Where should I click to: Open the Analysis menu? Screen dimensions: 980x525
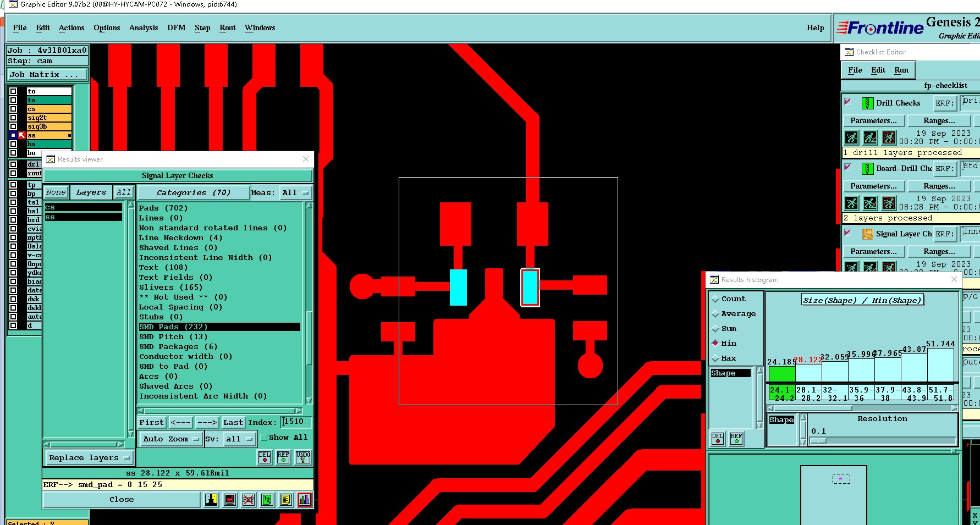pyautogui.click(x=144, y=27)
